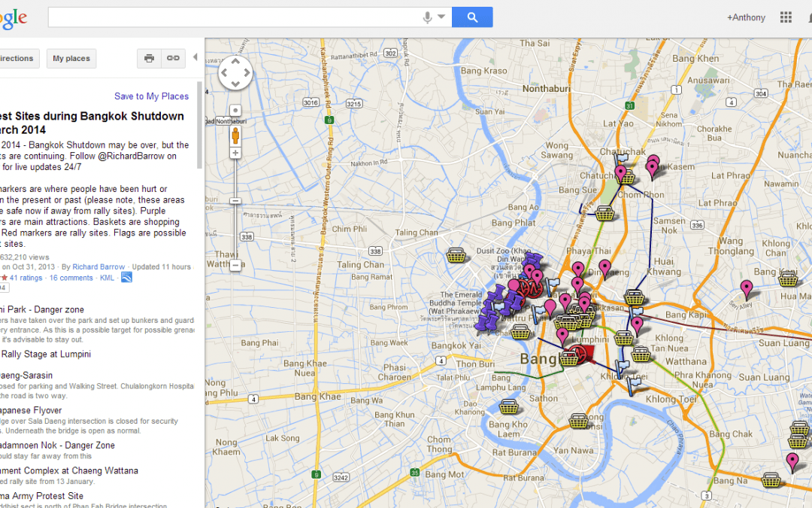The height and width of the screenshot is (508, 812).
Task: Click the blue flag marker near Khlong Toei
Action: click(634, 385)
